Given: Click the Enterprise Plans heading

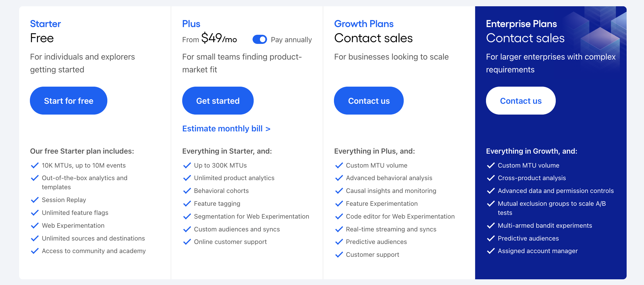Looking at the screenshot, I should coord(521,24).
